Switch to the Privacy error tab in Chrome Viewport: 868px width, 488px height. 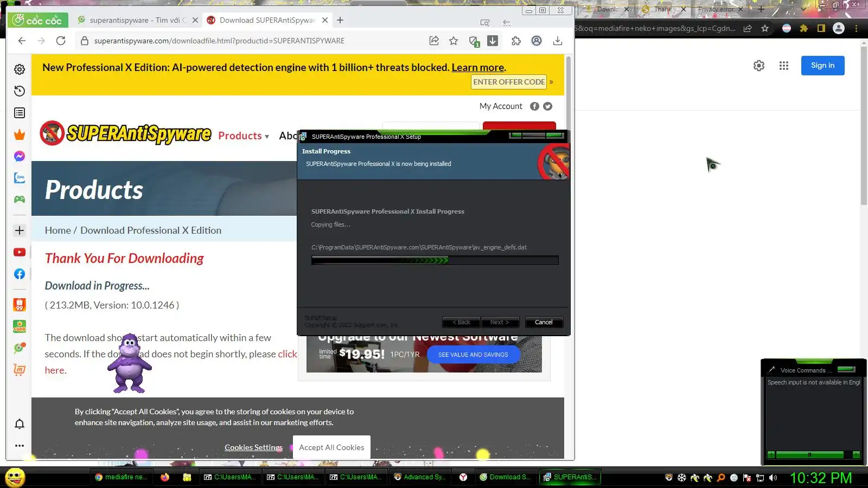point(716,9)
